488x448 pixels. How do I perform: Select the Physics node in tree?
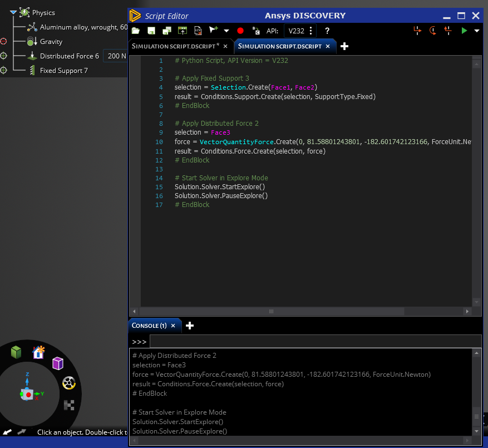pyautogui.click(x=43, y=13)
